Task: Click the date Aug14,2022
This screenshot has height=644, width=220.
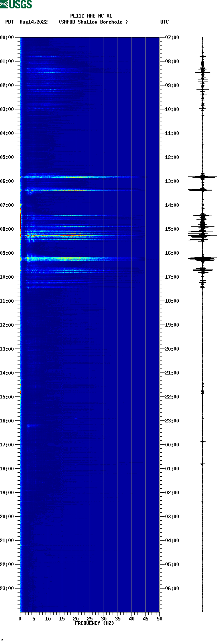Action: 33,22
